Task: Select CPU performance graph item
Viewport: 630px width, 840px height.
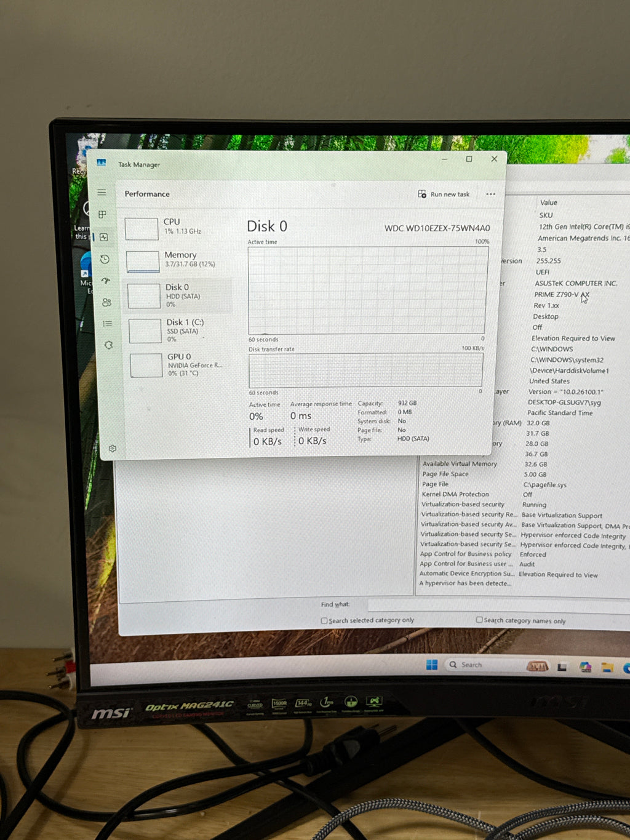Action: (177, 228)
